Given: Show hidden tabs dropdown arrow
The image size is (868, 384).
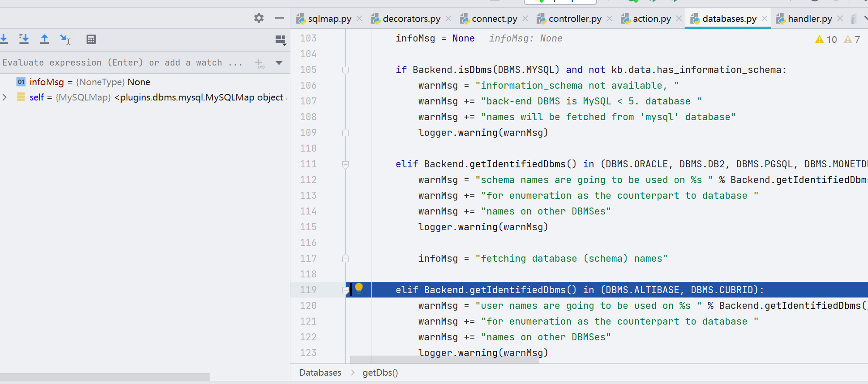Looking at the screenshot, I should tap(865, 18).
